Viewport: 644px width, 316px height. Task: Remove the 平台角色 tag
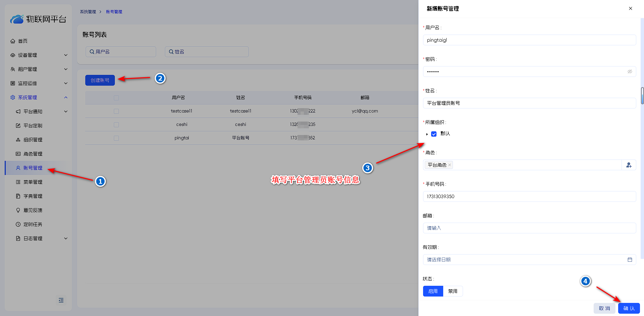pos(450,165)
